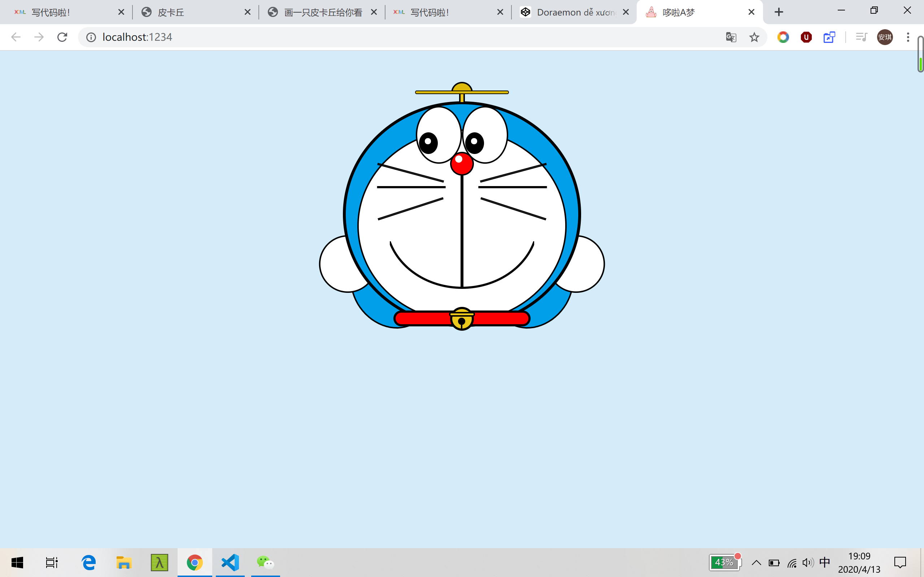
Task: Open a new tab with plus button
Action: coord(779,12)
